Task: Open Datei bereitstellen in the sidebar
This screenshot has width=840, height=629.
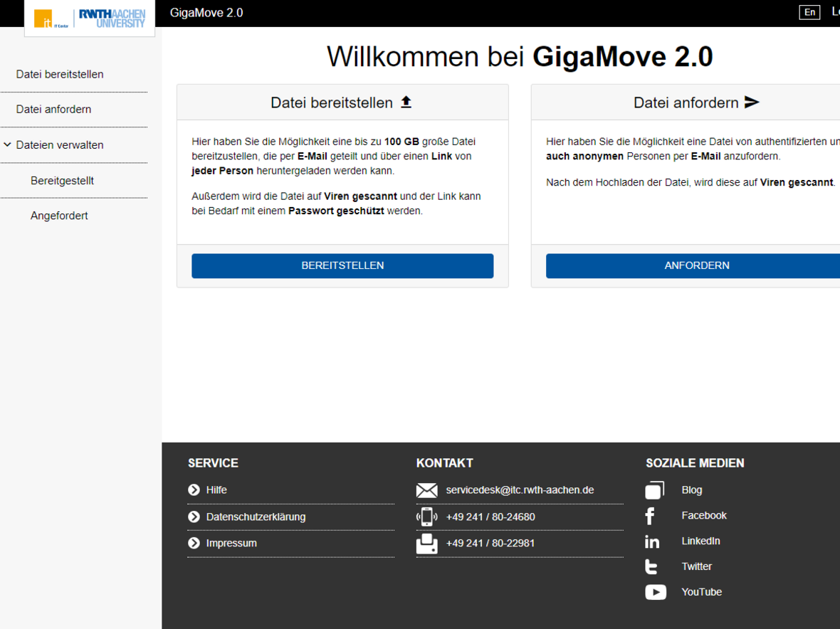Action: (60, 75)
